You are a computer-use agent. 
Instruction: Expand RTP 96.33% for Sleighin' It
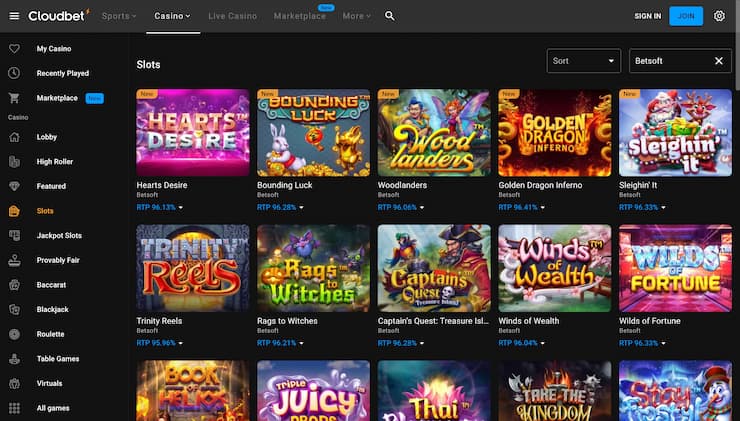tap(642, 207)
